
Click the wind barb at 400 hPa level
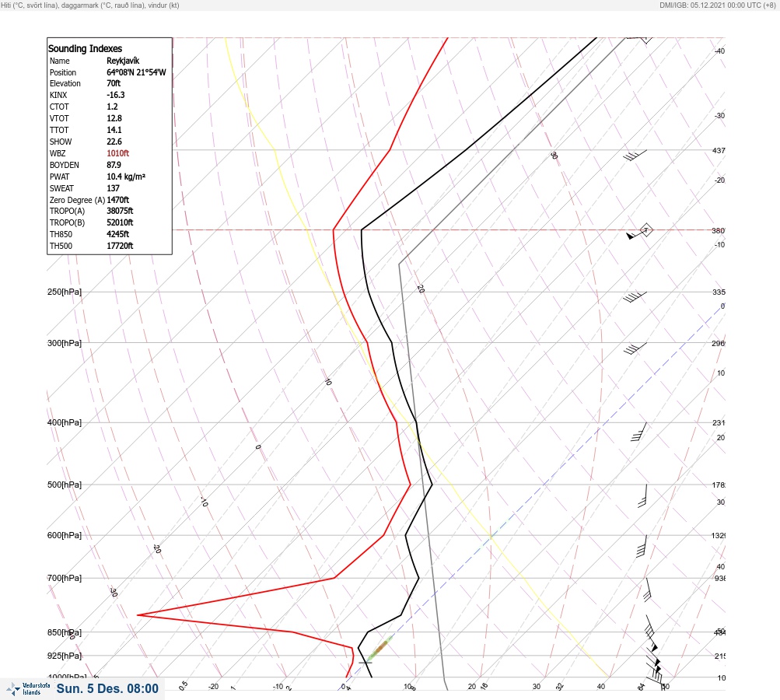638,432
